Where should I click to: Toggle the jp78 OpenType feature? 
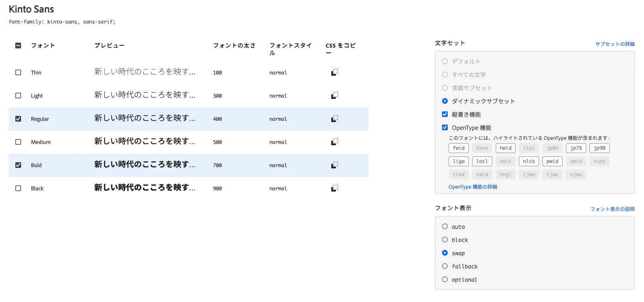point(576,148)
